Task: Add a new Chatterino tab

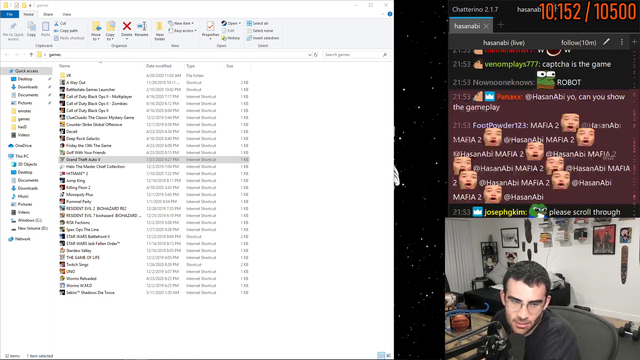Action: click(501, 25)
